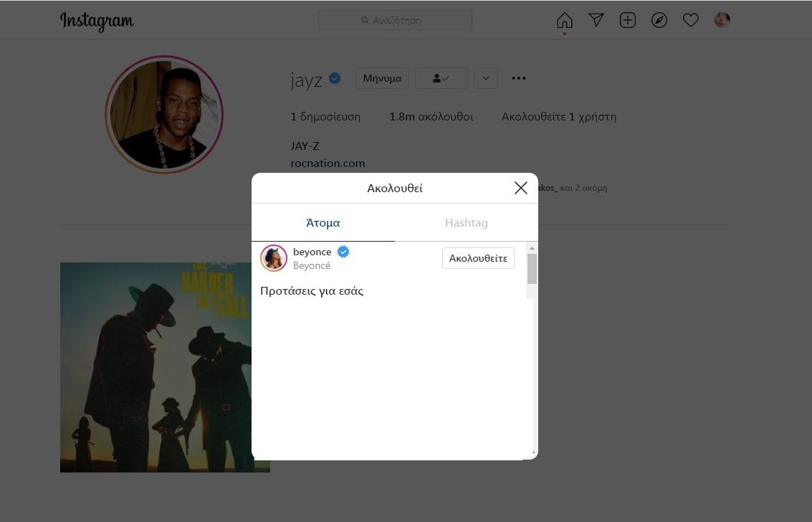812x522 pixels.
Task: Open direct messages paper plane icon
Action: (x=596, y=20)
